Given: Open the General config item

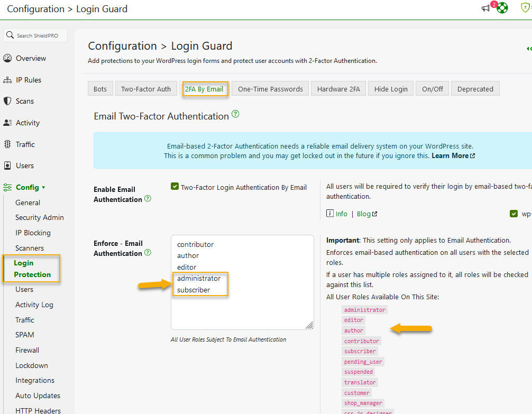Looking at the screenshot, I should [x=28, y=203].
